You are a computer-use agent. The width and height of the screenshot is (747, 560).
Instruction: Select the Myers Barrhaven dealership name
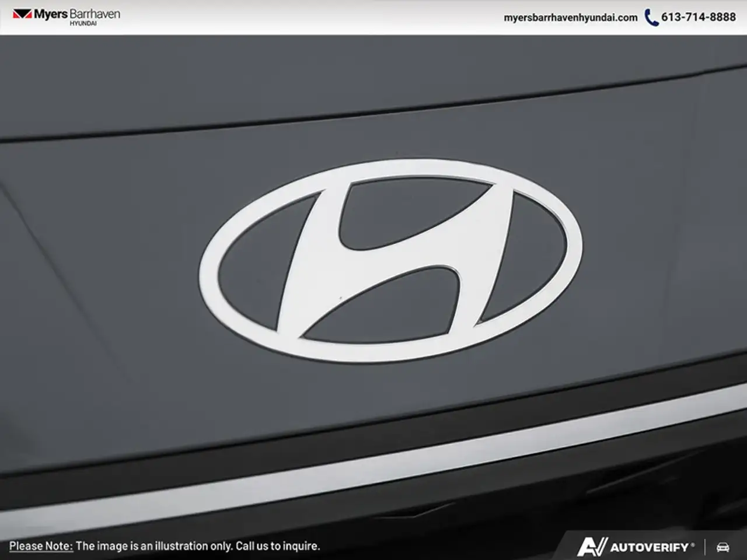coord(77,14)
